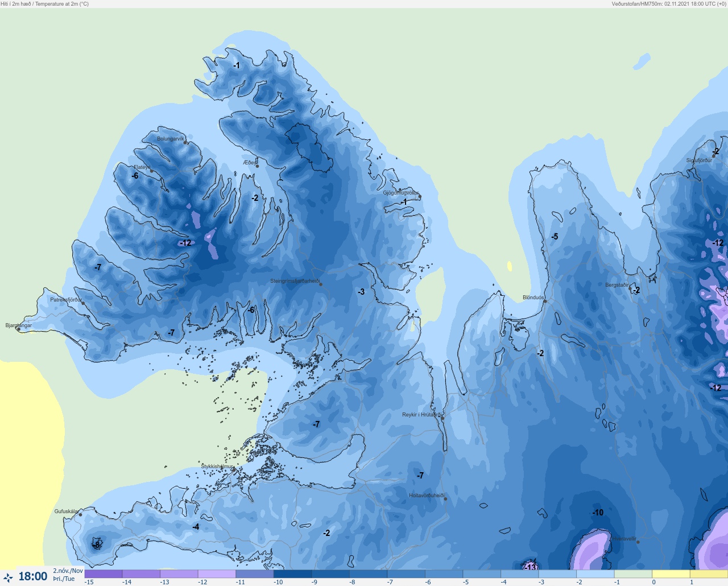Select the Steingrímsfjarðarheiði station label
The image size is (728, 586).
pyautogui.click(x=294, y=281)
